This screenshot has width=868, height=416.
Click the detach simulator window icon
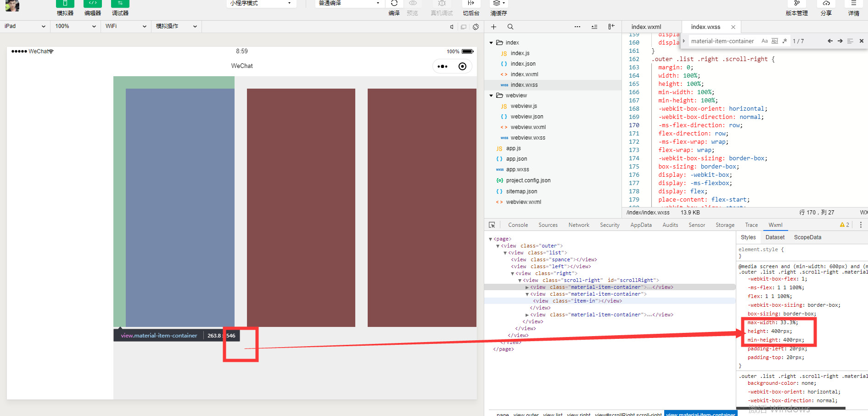pyautogui.click(x=464, y=27)
